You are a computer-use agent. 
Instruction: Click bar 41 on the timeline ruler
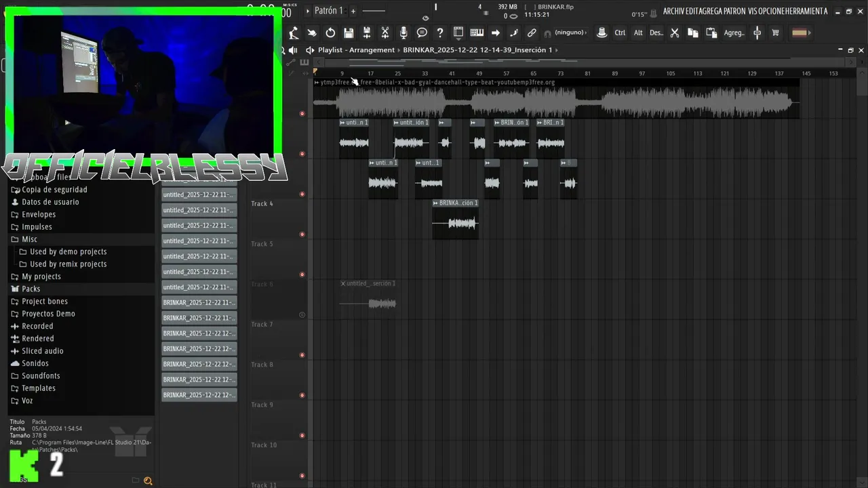tap(452, 73)
